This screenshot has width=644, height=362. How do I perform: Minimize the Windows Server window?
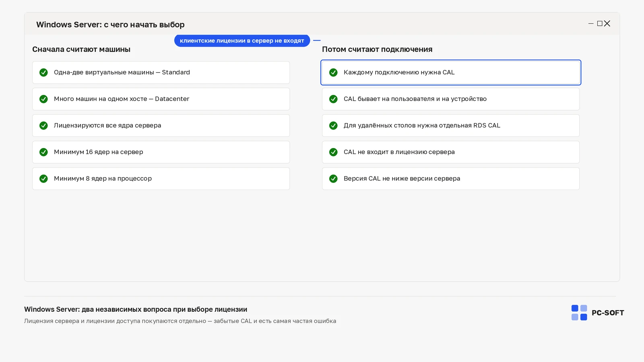point(591,24)
